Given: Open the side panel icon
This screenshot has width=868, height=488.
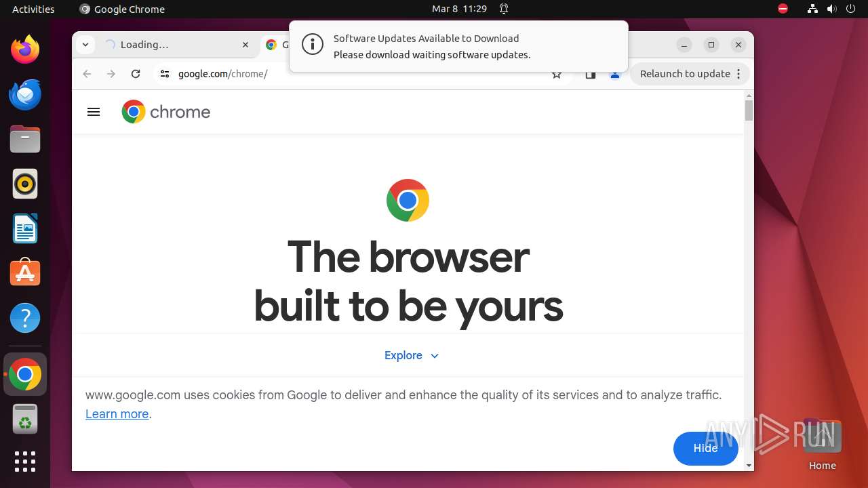Looking at the screenshot, I should click(591, 74).
